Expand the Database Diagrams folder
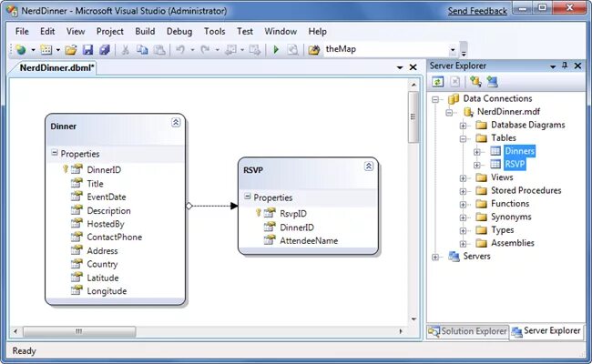Screen dimensions: 592x364 click(463, 126)
